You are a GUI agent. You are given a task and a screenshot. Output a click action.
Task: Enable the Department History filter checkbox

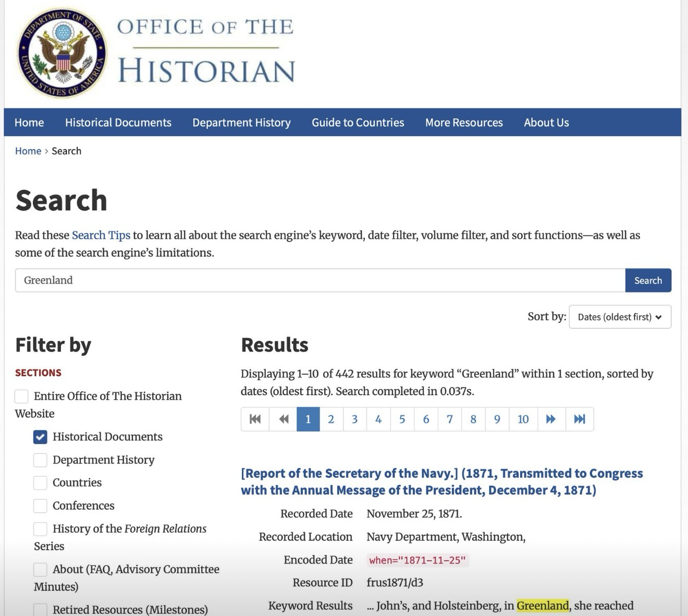click(40, 460)
